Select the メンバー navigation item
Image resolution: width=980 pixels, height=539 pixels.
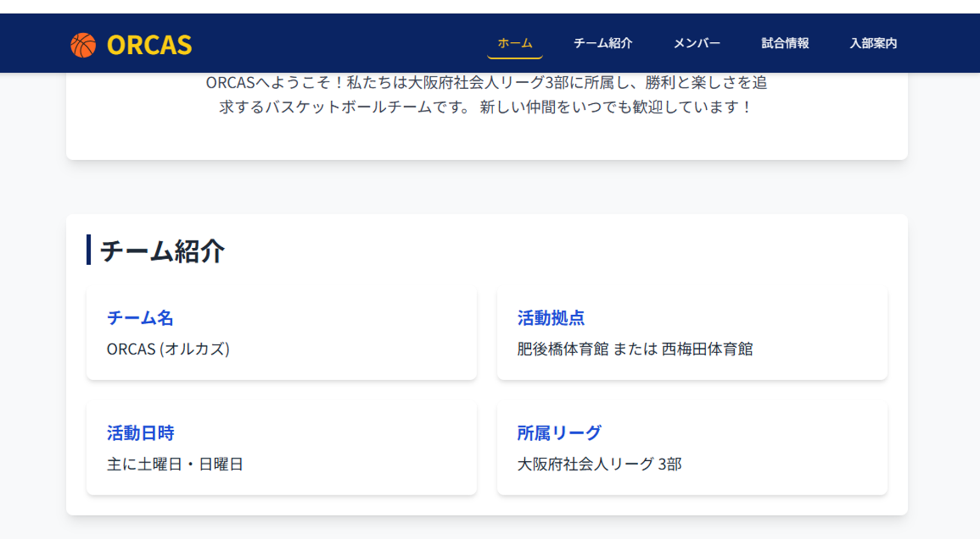pyautogui.click(x=697, y=43)
